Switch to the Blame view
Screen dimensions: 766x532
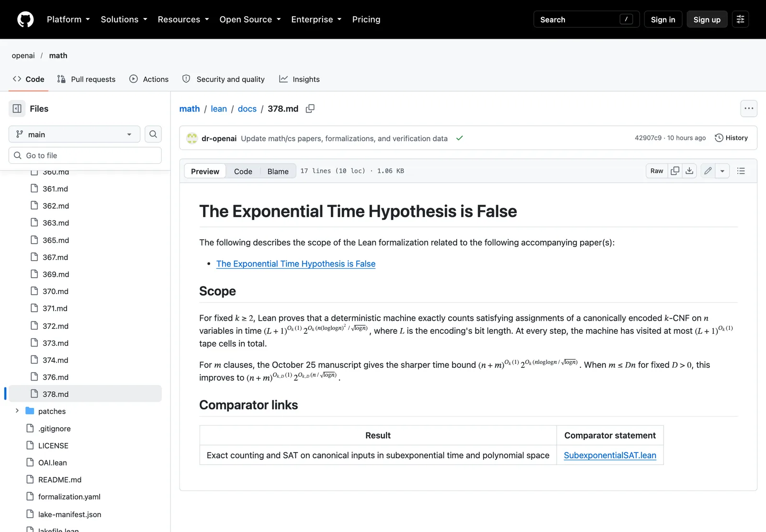click(x=278, y=171)
